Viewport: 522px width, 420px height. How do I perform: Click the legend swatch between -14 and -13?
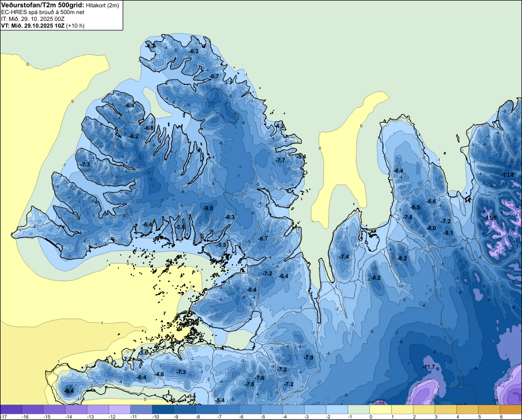click(x=76, y=410)
